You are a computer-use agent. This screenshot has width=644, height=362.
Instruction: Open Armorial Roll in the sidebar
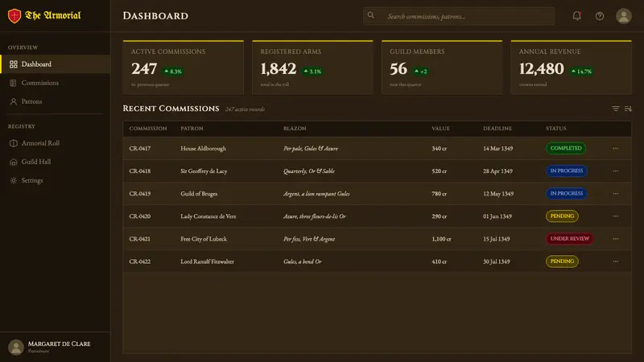[x=55, y=143]
